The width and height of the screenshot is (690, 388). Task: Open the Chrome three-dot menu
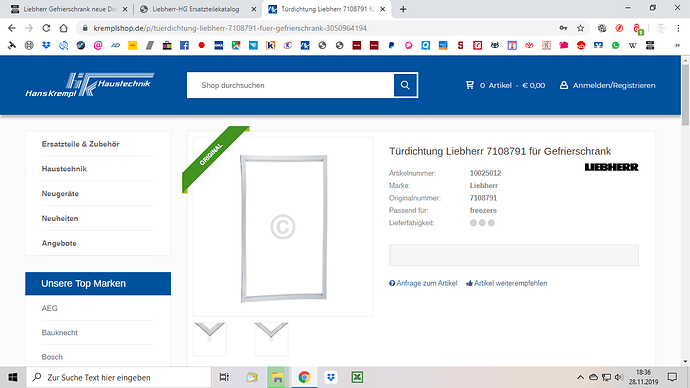(x=678, y=28)
